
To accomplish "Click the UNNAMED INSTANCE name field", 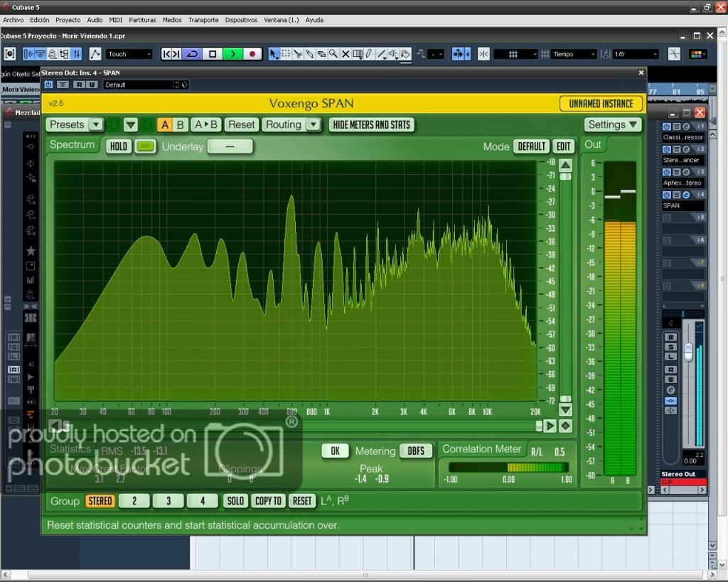I will (x=601, y=104).
